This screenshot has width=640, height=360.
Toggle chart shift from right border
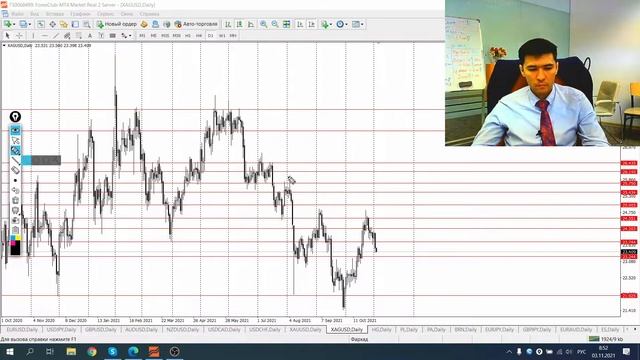(x=311, y=24)
